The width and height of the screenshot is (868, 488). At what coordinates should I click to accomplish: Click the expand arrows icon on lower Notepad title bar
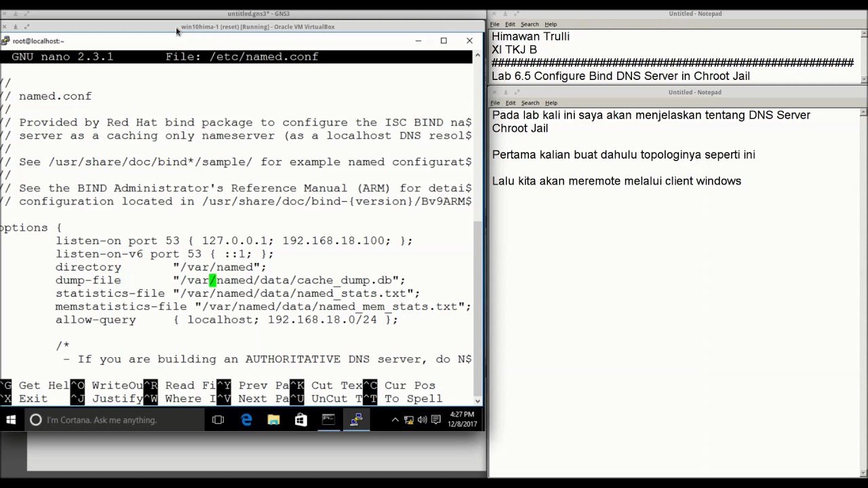(x=516, y=92)
